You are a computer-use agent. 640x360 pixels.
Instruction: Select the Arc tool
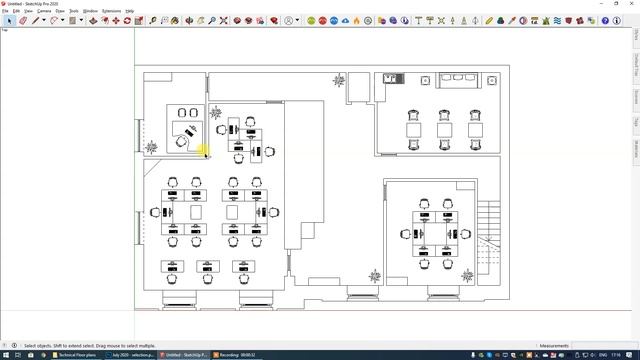(x=54, y=20)
